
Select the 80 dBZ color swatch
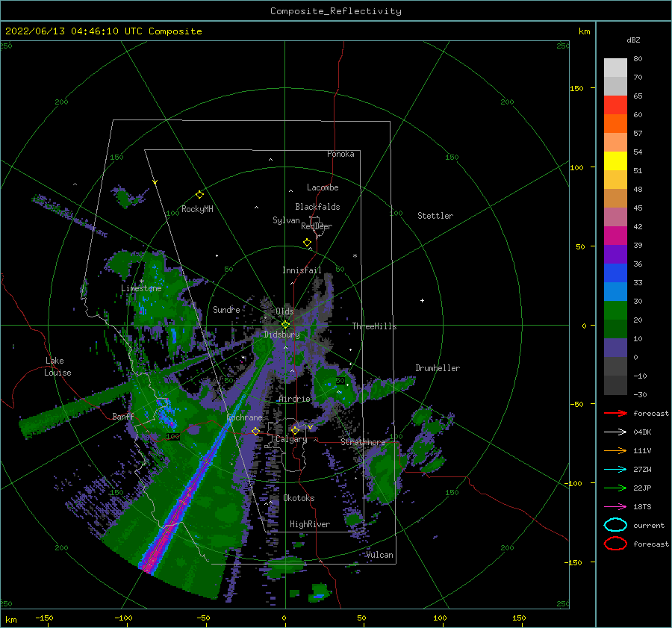615,67
